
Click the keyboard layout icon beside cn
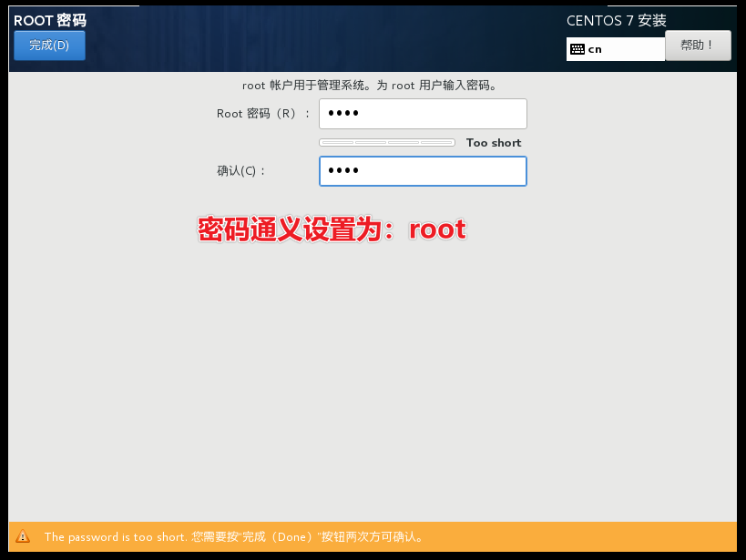pos(577,49)
